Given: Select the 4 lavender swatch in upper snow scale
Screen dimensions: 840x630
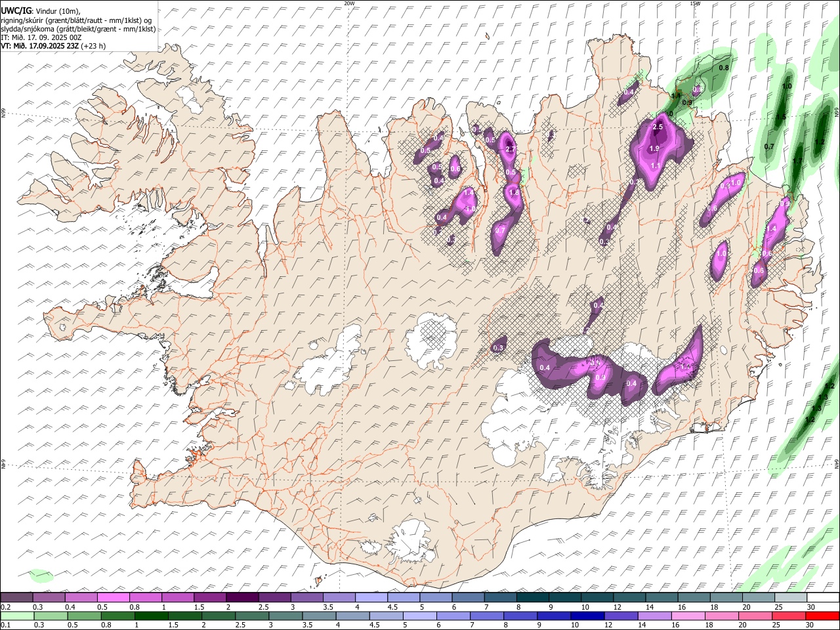Looking at the screenshot, I should point(371,598).
